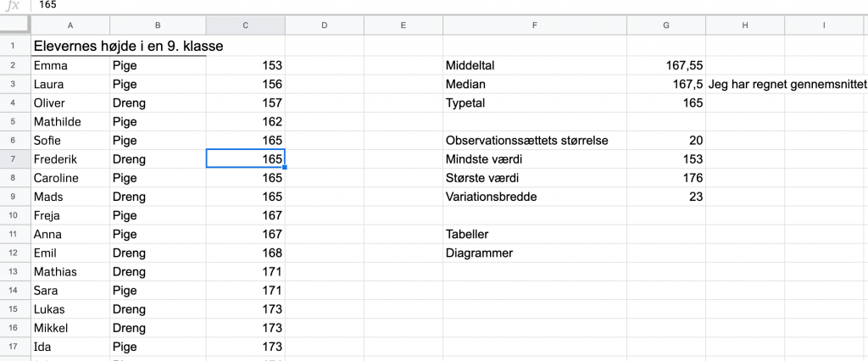Click the title cell Elevernes højde
Screen dimensions: 868x361
[129, 47]
